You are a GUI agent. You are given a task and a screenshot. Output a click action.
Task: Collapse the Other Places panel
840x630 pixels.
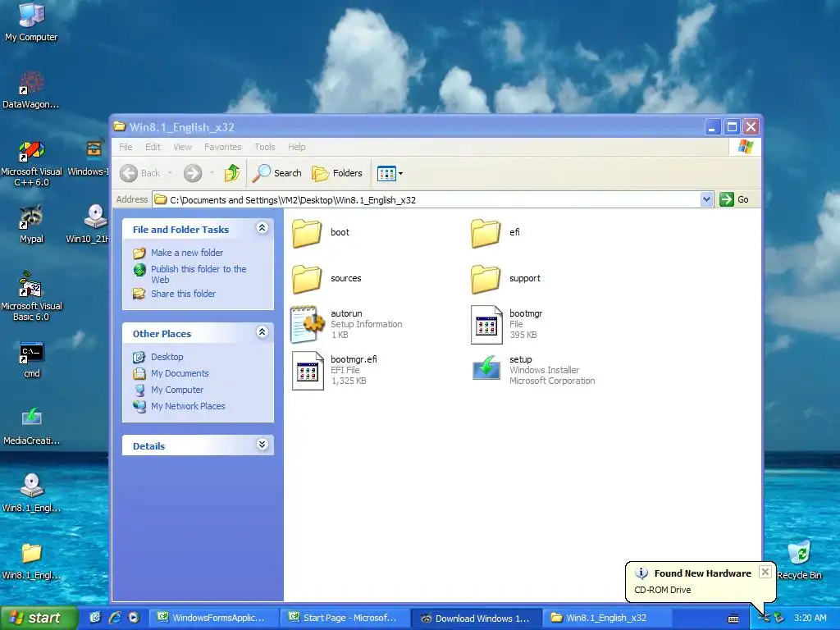(x=262, y=332)
